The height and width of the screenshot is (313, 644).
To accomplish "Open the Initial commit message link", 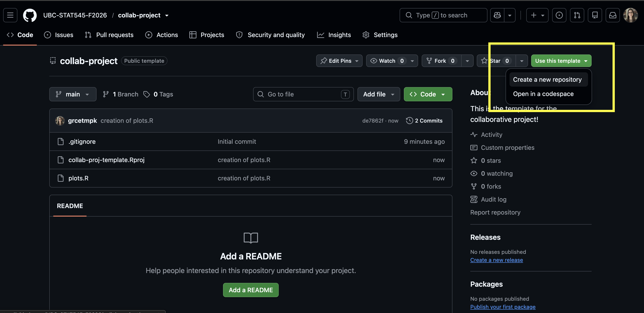I will 237,142.
